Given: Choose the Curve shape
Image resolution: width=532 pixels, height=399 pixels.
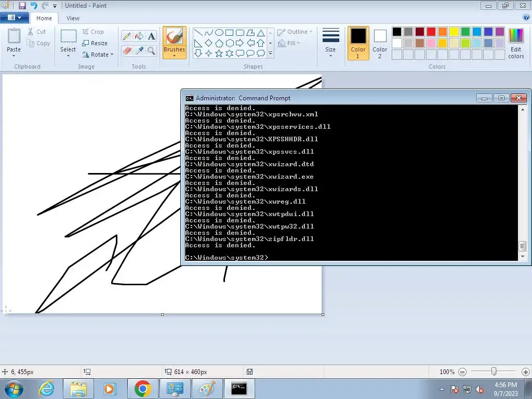Looking at the screenshot, I should coord(209,33).
